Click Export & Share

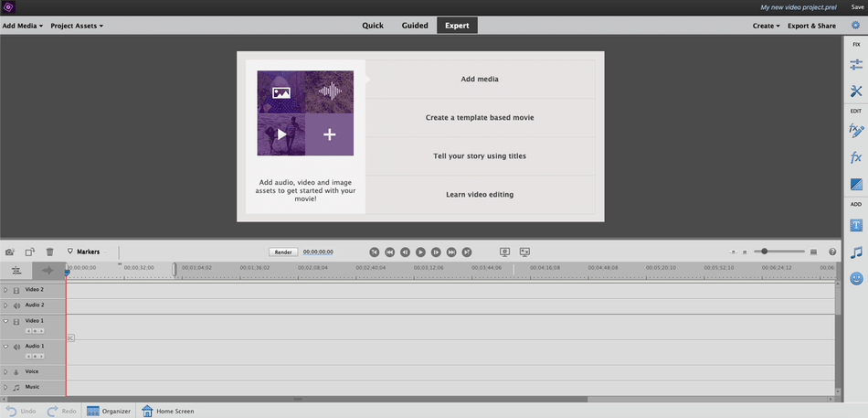(811, 26)
